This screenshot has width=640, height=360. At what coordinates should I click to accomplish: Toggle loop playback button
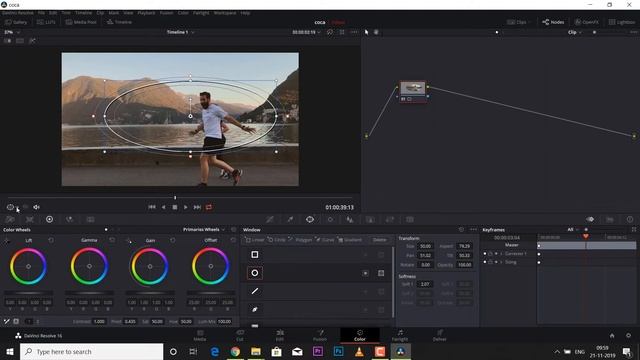(x=209, y=207)
